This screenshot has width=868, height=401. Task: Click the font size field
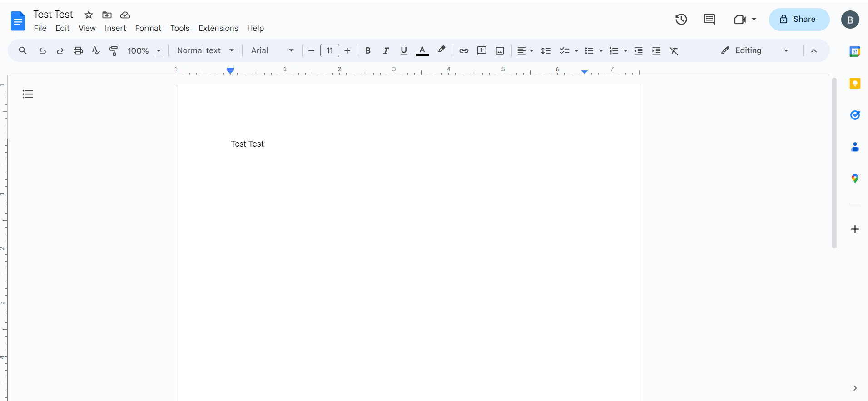[x=329, y=50]
